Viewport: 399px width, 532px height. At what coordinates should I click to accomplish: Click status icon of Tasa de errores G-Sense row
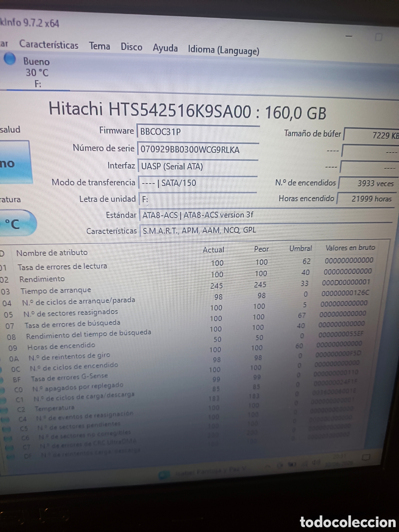pyautogui.click(x=2, y=380)
